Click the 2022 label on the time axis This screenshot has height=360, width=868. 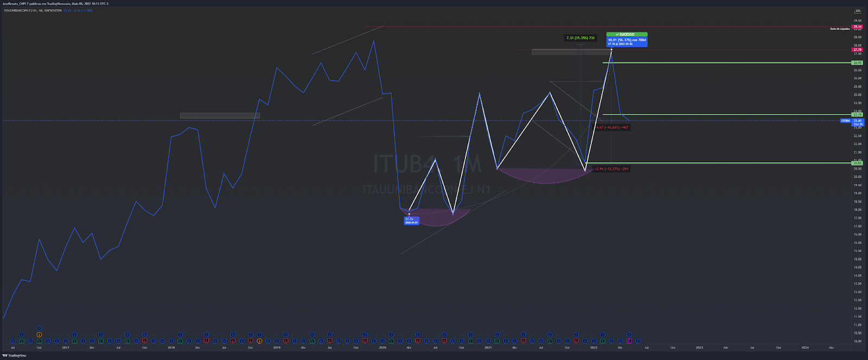(593, 348)
